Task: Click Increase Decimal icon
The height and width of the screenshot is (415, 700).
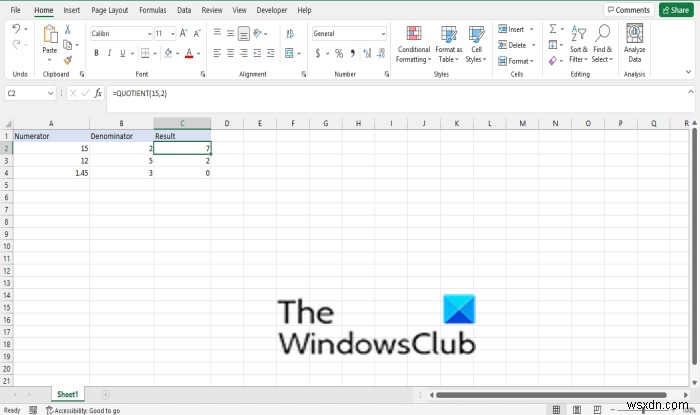Action: (367, 54)
